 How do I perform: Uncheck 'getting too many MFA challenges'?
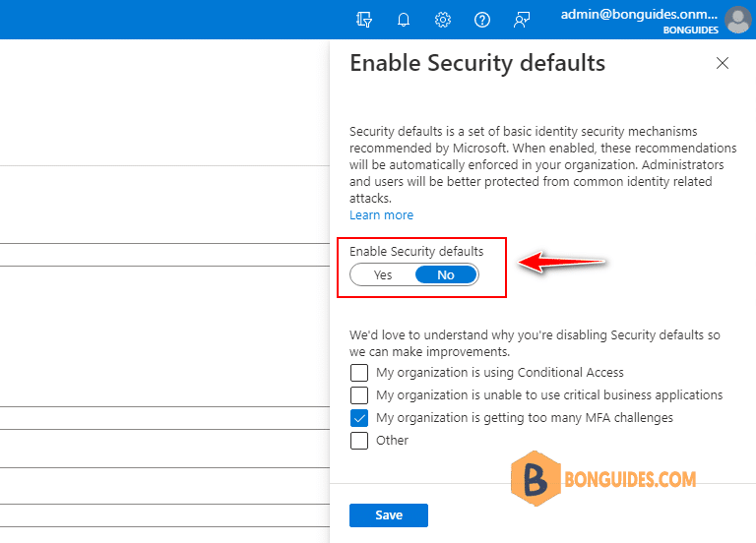[x=359, y=418]
